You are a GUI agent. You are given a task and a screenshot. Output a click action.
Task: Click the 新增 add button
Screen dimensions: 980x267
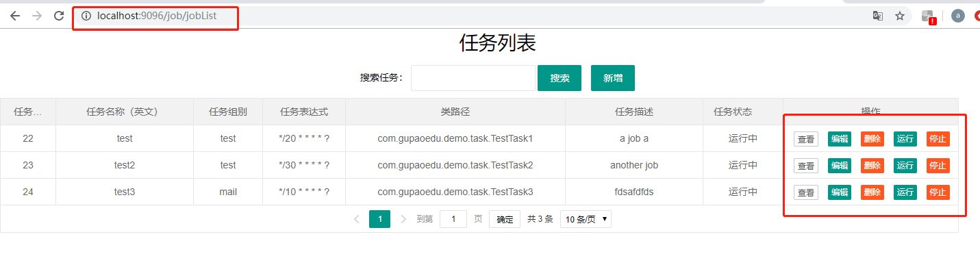point(613,78)
